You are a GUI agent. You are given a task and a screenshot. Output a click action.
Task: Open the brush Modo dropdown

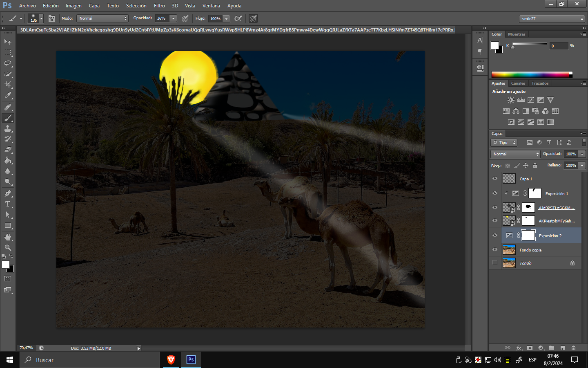(102, 18)
